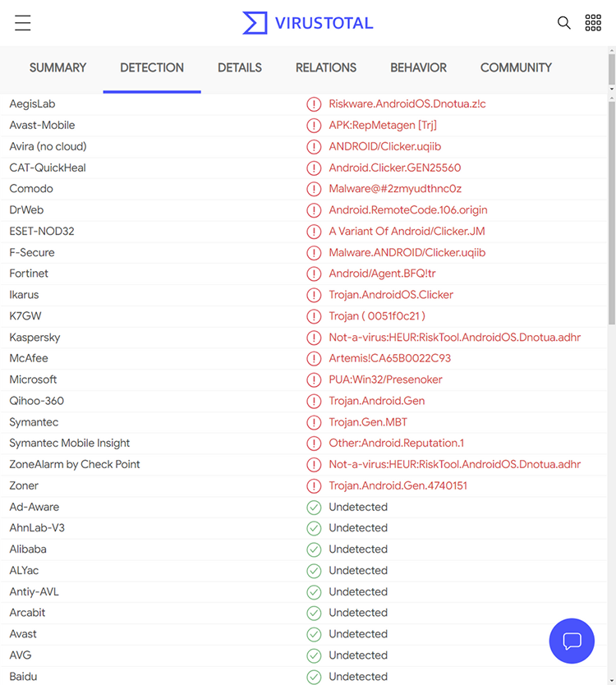The height and width of the screenshot is (685, 616).
Task: Switch to the Details tab
Action: coord(239,67)
